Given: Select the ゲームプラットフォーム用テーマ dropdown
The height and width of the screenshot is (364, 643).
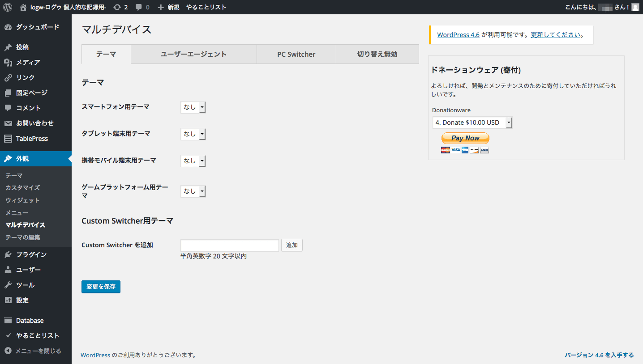Looking at the screenshot, I should [x=193, y=191].
